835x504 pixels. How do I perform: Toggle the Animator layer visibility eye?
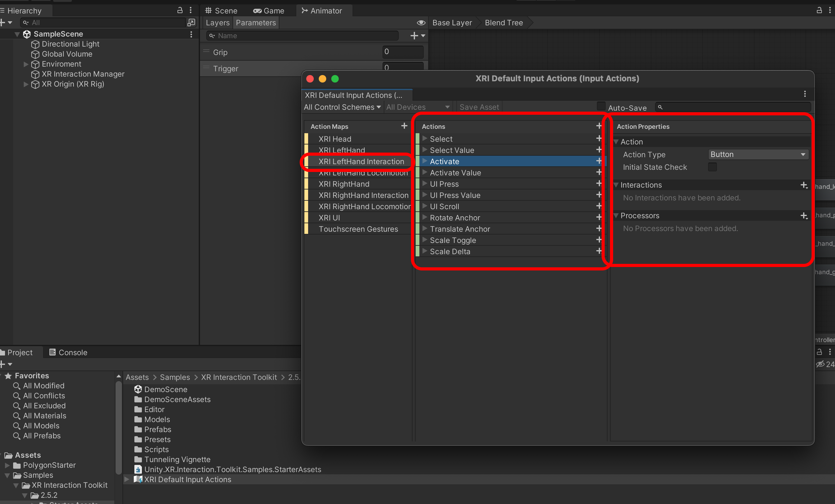(x=421, y=23)
